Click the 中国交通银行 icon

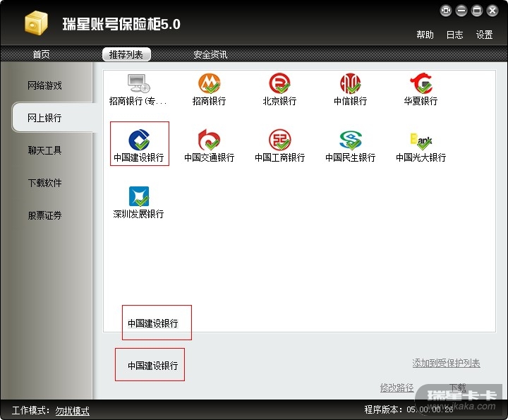tap(209, 140)
